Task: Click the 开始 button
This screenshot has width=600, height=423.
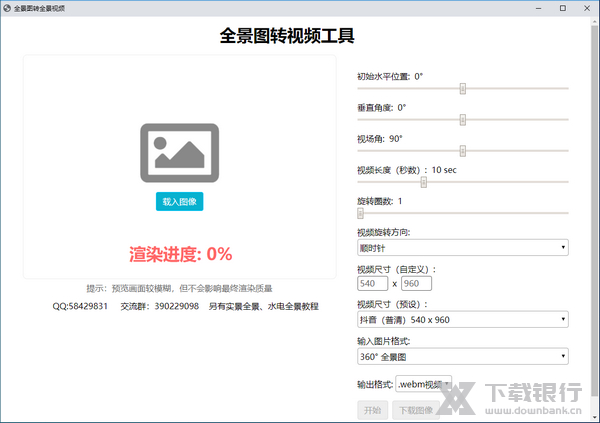Action: [x=372, y=410]
